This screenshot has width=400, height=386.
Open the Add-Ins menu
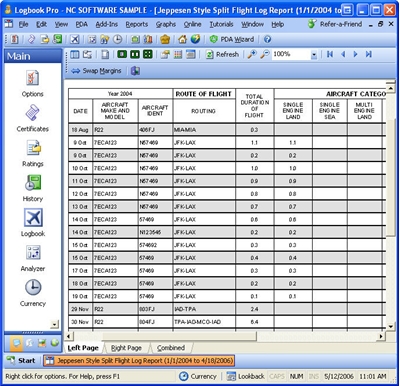tap(107, 24)
